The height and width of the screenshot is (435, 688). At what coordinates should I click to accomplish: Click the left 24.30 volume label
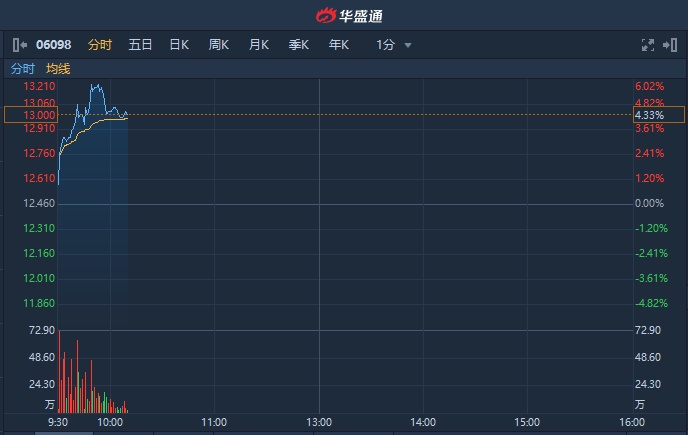[x=42, y=384]
